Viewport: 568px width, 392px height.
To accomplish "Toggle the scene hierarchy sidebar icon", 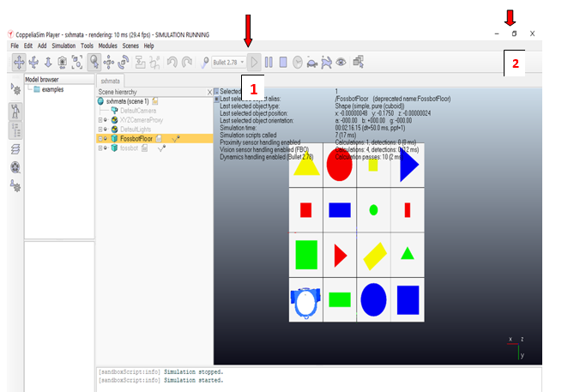I will click(15, 130).
